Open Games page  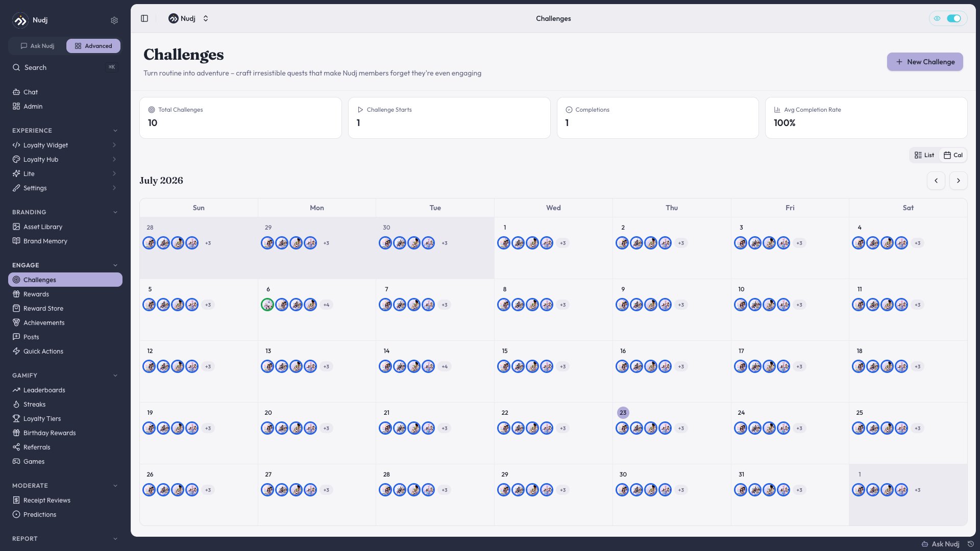65,462
